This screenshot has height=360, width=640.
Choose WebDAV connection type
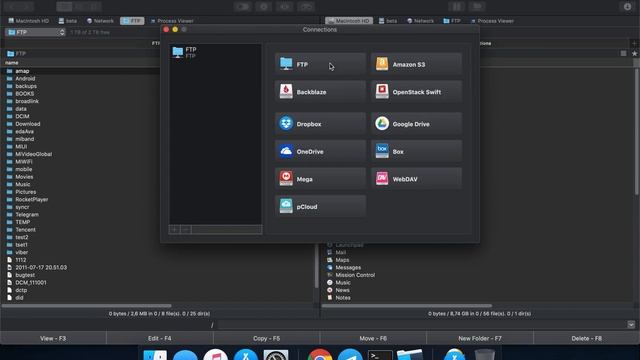(x=416, y=179)
